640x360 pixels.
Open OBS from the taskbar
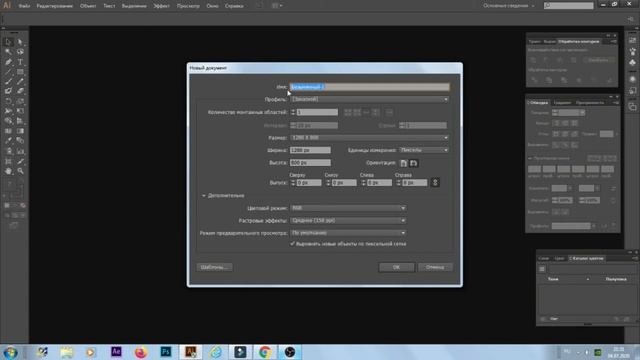click(x=290, y=352)
